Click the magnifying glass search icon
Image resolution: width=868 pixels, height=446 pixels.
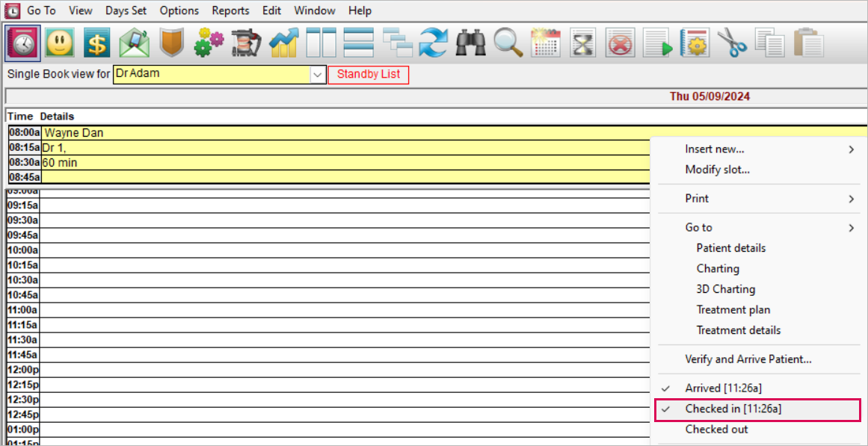[508, 43]
